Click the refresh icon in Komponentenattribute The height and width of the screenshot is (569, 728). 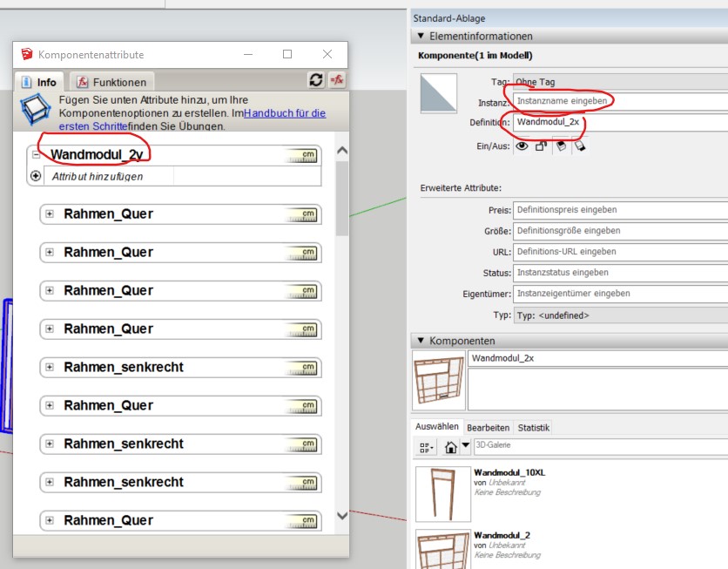316,80
